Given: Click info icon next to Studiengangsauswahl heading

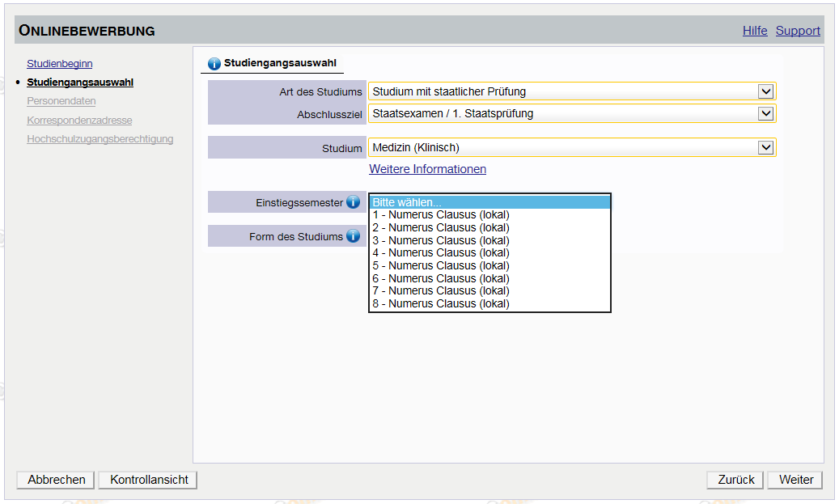Looking at the screenshot, I should pos(214,63).
